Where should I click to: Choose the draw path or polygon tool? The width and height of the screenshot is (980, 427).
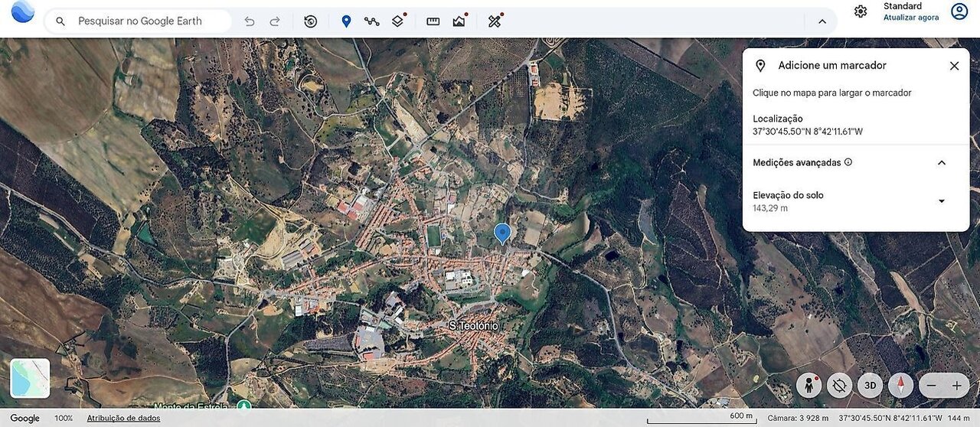(371, 21)
